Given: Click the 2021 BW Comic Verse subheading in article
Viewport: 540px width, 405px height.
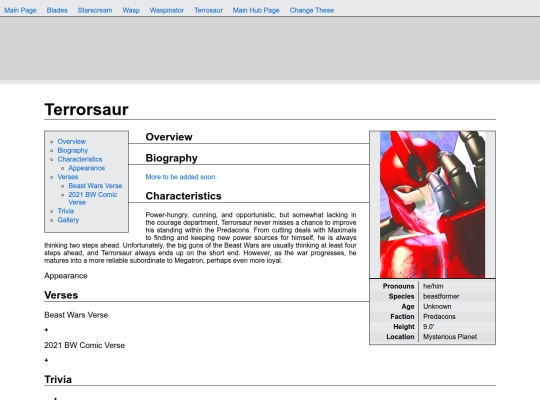Looking at the screenshot, I should [x=84, y=345].
